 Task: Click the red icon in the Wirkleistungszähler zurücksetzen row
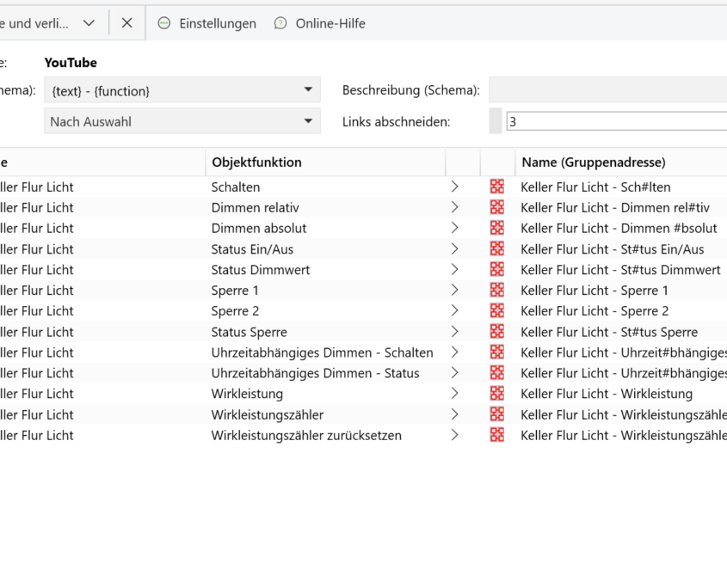(x=497, y=435)
